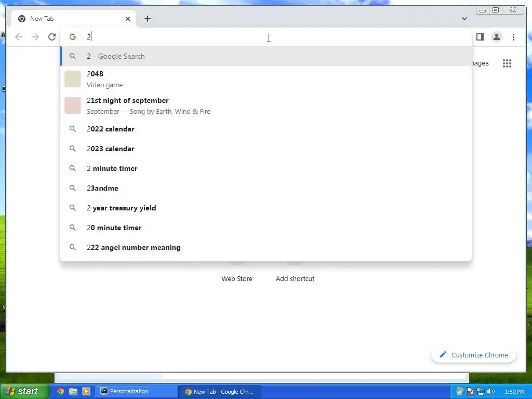Click the security alert shield tray icon
The image size is (532, 399).
coord(470,391)
